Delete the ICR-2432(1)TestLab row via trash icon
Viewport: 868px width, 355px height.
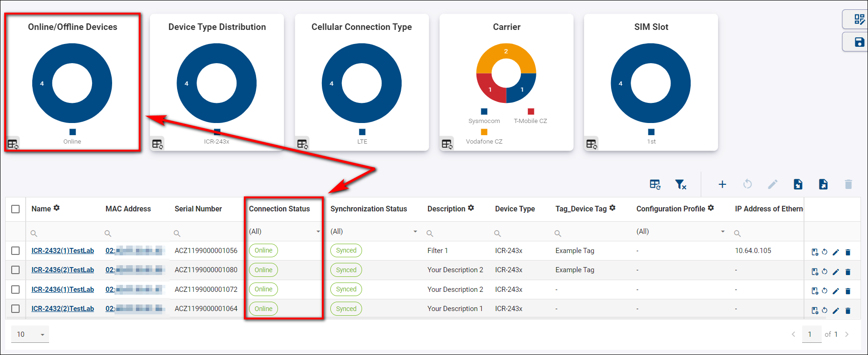pyautogui.click(x=848, y=252)
